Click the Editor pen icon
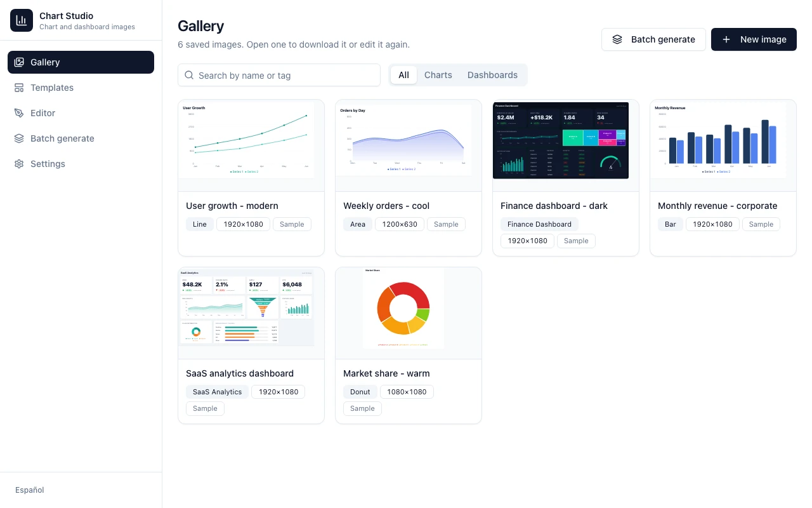Screen dimensions: 812x508 (19, 113)
